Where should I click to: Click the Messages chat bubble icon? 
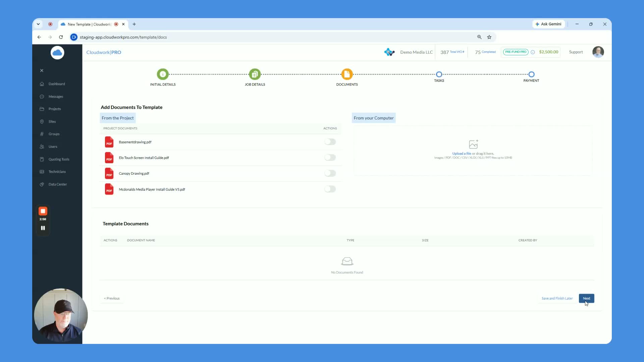tap(42, 97)
